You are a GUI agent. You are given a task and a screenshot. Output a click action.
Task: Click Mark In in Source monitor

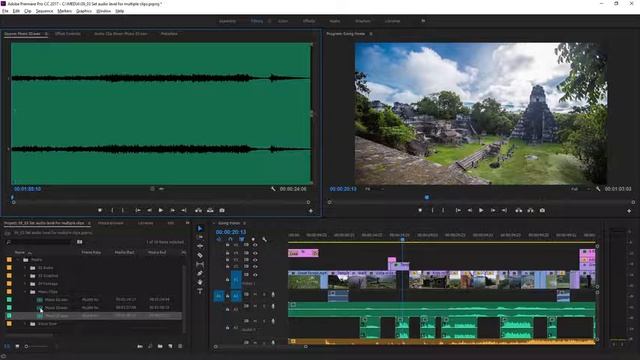112,211
